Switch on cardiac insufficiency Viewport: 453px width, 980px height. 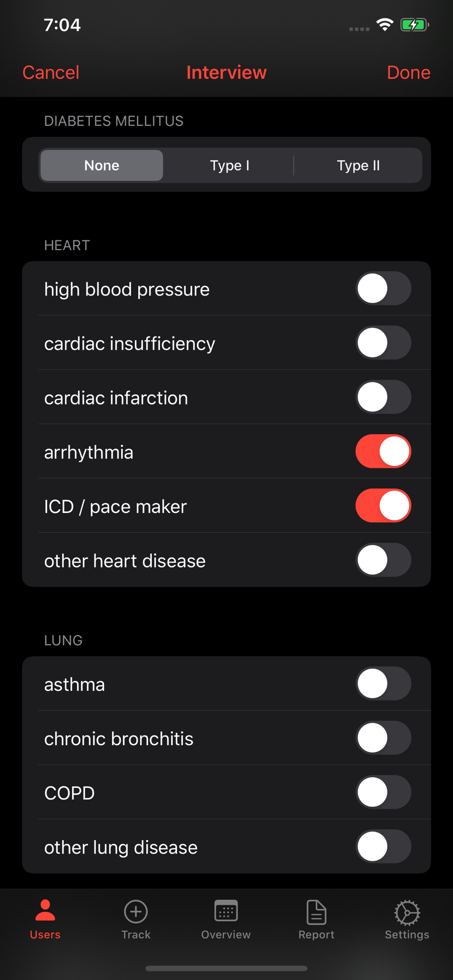383,343
